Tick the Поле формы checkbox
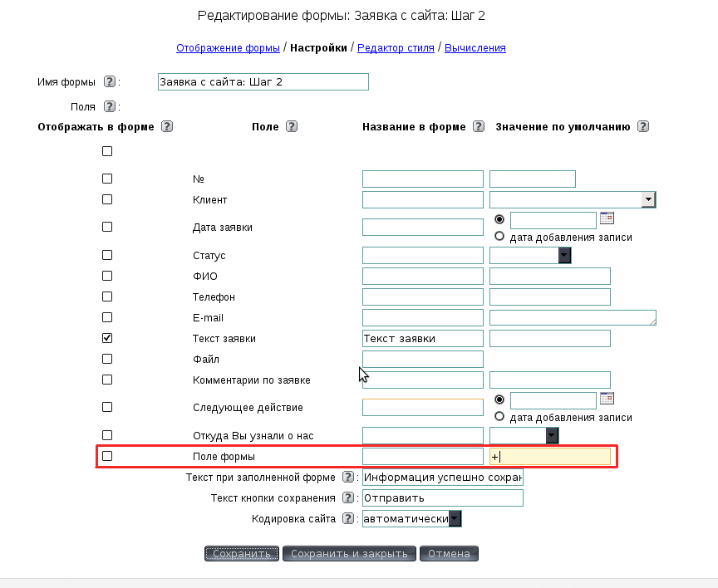 (x=106, y=456)
